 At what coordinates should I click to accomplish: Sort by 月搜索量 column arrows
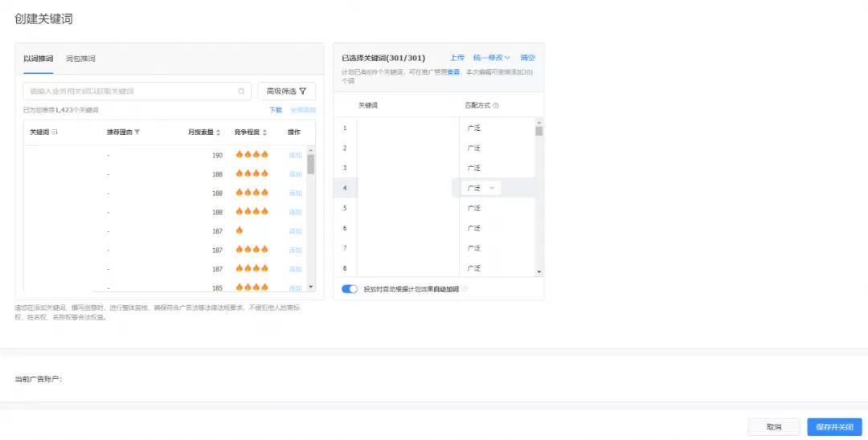219,132
